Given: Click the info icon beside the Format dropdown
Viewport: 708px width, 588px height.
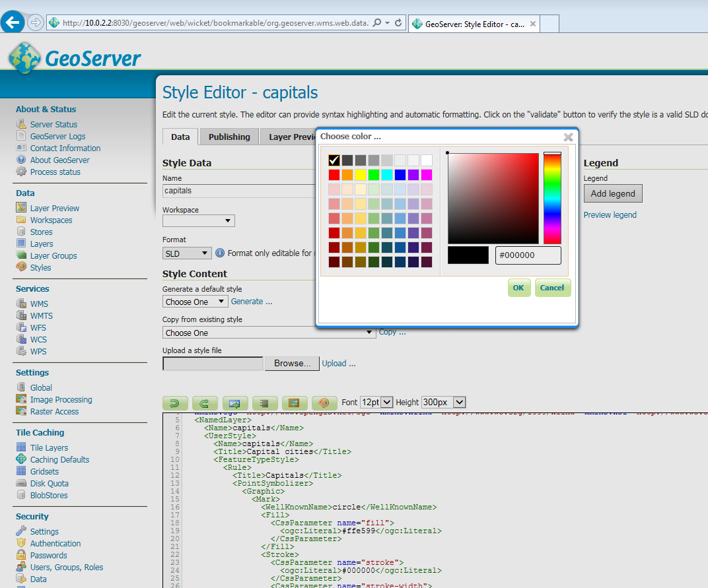Looking at the screenshot, I should pyautogui.click(x=220, y=253).
